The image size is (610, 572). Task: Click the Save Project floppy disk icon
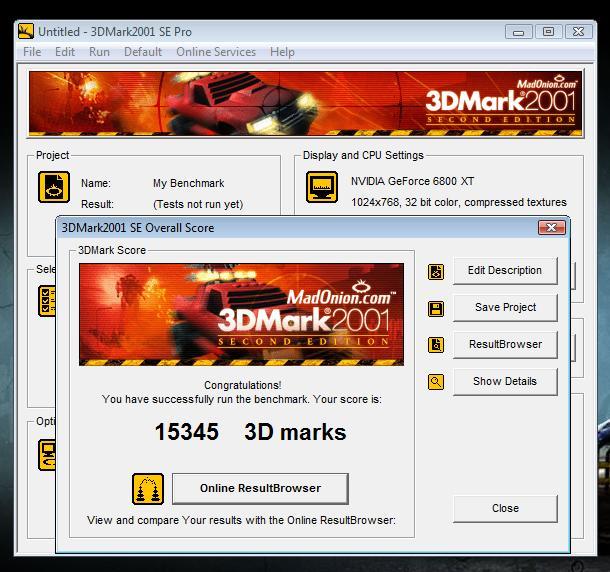pyautogui.click(x=436, y=309)
